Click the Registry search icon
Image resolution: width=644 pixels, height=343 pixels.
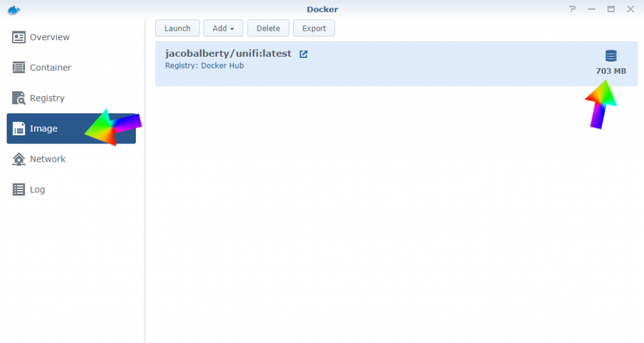[18, 98]
